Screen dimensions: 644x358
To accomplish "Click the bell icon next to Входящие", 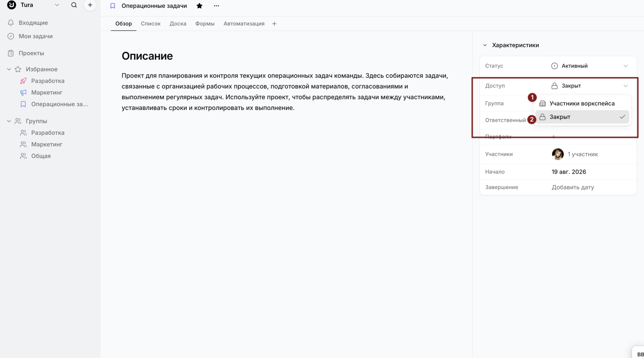I will (x=11, y=23).
